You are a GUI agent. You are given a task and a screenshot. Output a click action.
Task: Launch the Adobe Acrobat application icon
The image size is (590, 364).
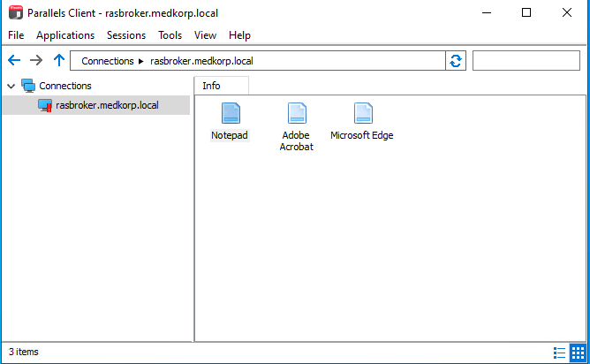297,113
